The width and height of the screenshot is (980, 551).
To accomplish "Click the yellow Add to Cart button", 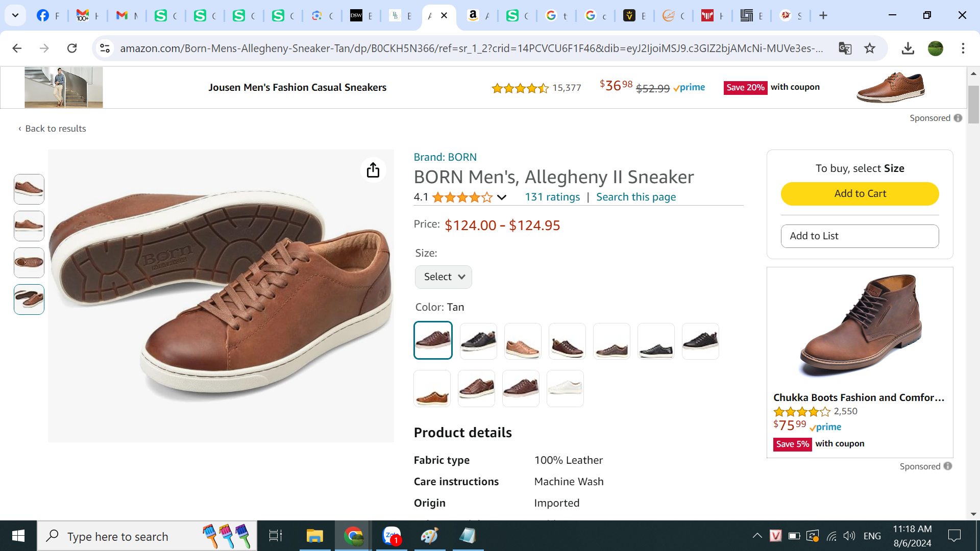I will tap(860, 194).
